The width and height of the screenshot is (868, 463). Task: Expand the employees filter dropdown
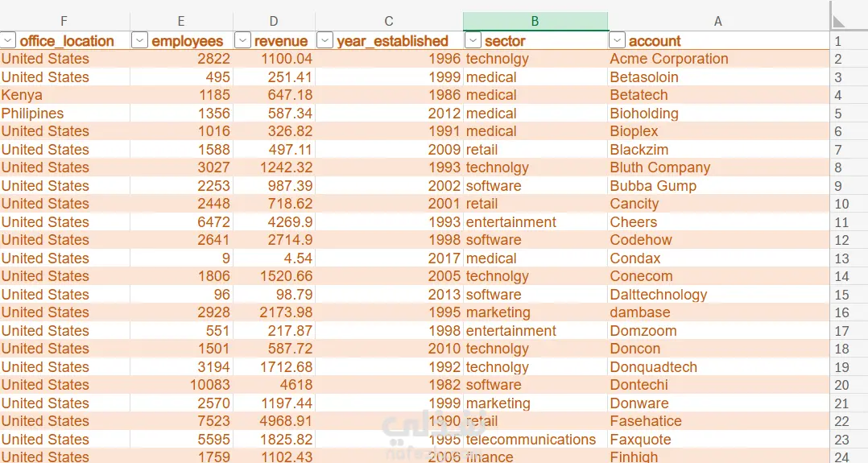coord(139,40)
